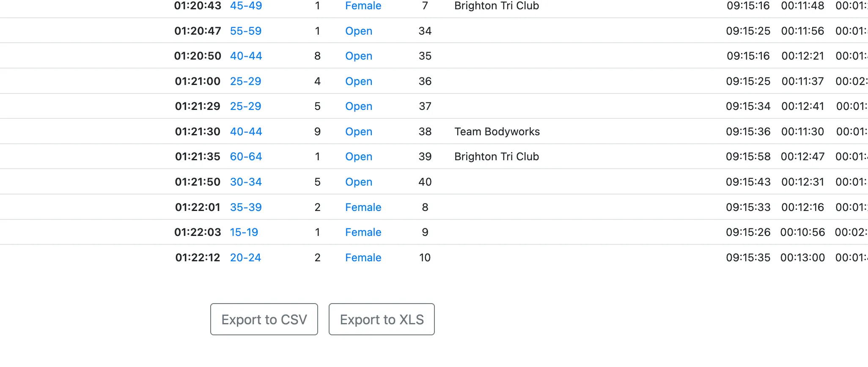
Task: Click Female link in the 01:22:12 row
Action: coord(363,257)
